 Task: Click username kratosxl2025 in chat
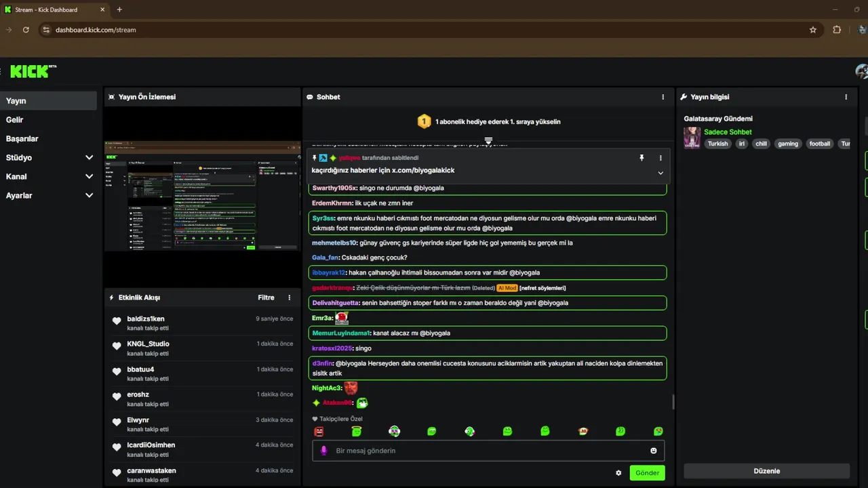(x=332, y=348)
